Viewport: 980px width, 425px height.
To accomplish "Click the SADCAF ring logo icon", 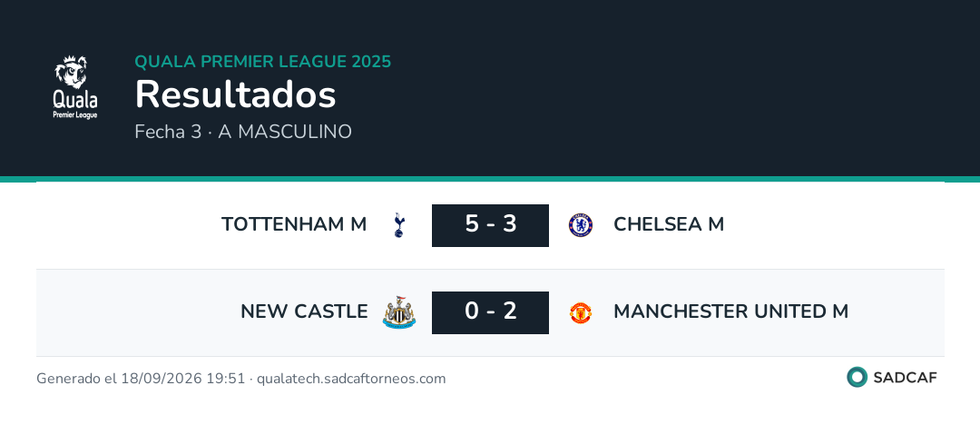I will coord(857,377).
